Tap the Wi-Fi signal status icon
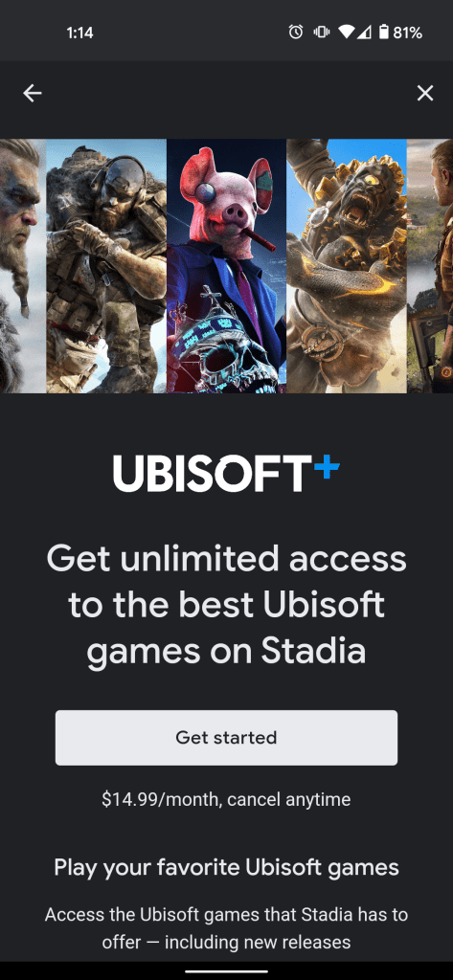The image size is (453, 980). (345, 33)
